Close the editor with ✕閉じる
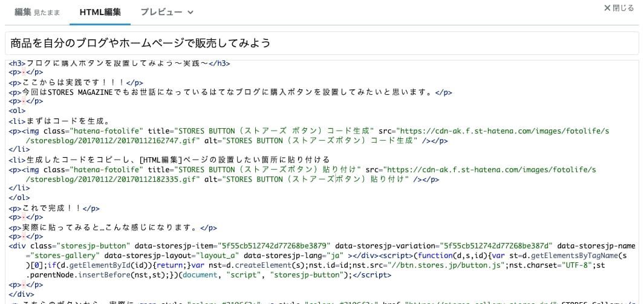This screenshot has width=644, height=304. point(619,8)
